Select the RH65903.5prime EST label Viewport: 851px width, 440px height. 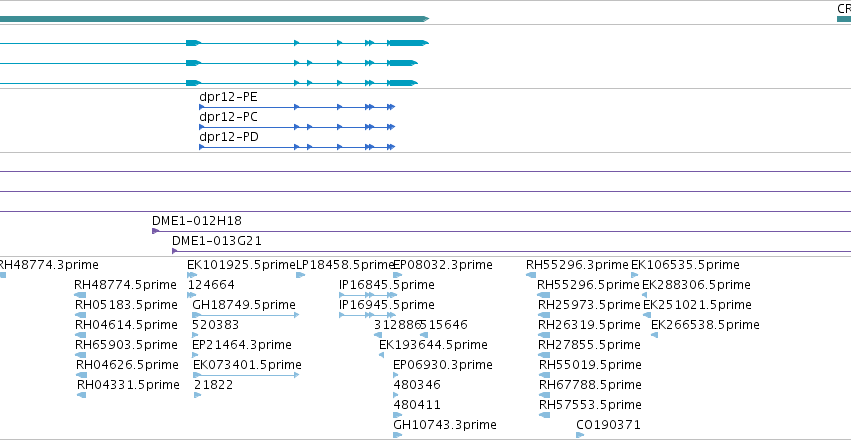tap(126, 345)
